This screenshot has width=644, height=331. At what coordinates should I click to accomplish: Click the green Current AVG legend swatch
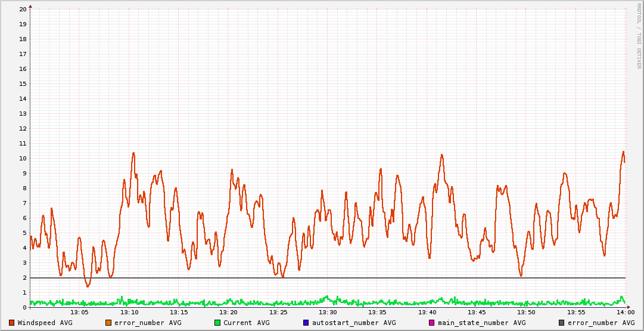217,323
